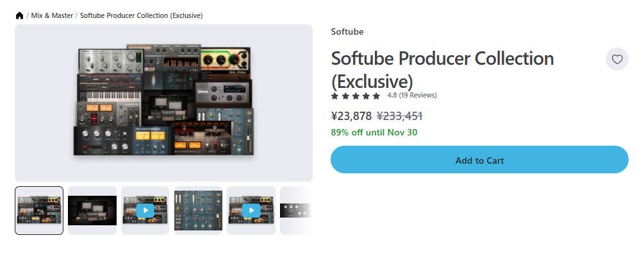Open the Softube brand link
This screenshot has width=644, height=267.
click(x=347, y=31)
